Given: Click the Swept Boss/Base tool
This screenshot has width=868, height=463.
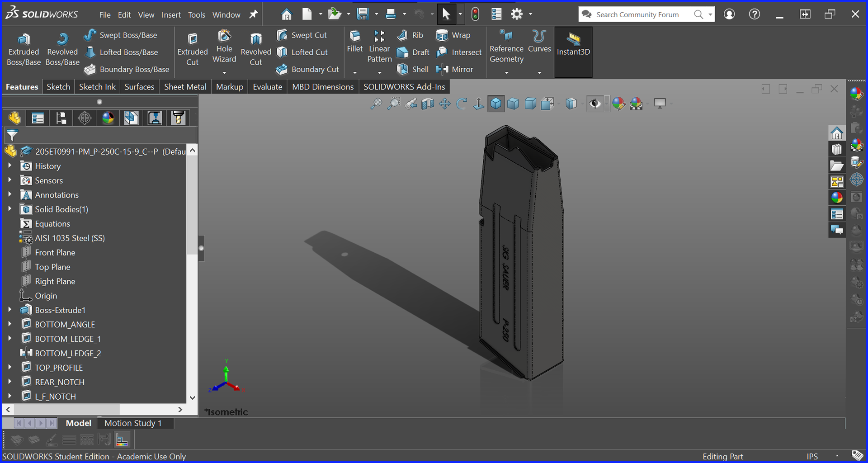Looking at the screenshot, I should pos(121,35).
